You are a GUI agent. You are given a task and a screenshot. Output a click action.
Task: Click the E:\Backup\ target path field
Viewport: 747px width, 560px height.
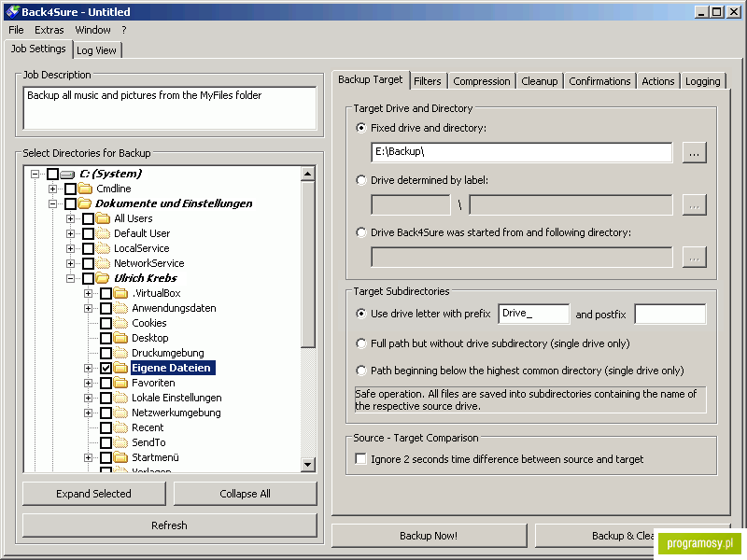pyautogui.click(x=522, y=152)
